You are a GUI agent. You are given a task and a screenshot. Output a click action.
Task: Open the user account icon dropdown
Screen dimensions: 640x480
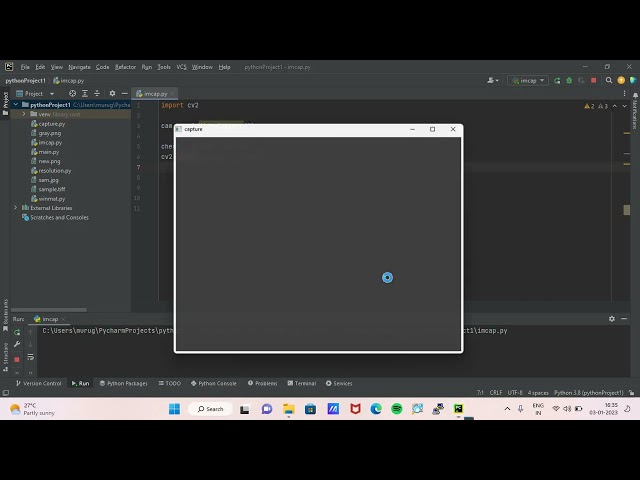point(492,80)
